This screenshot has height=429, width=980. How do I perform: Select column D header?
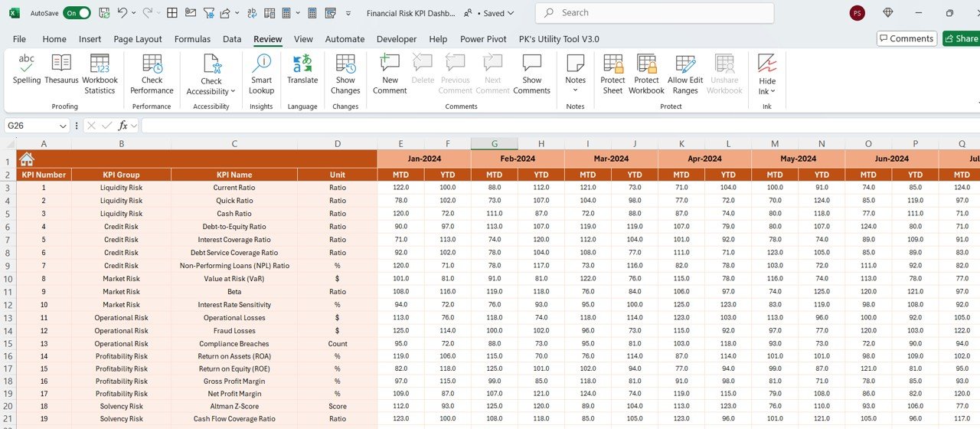[338, 143]
